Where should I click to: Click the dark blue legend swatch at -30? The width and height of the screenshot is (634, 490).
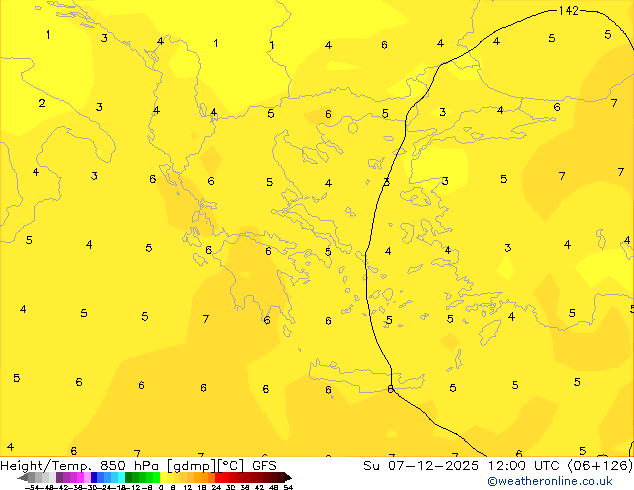(94, 477)
